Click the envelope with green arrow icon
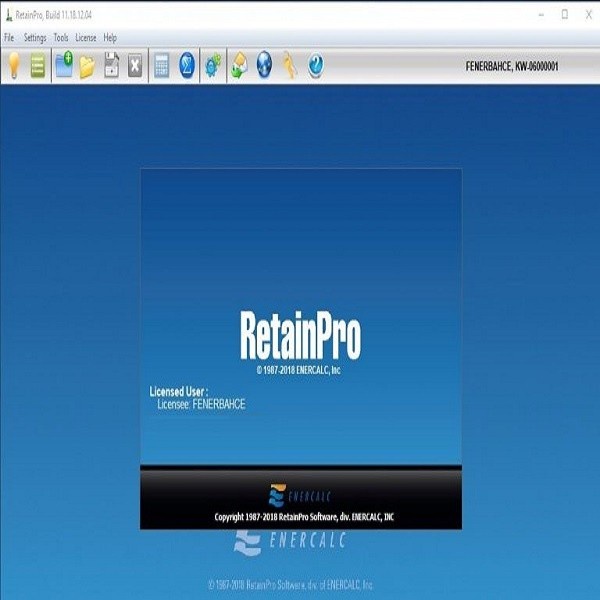Image resolution: width=600 pixels, height=600 pixels. [239, 65]
